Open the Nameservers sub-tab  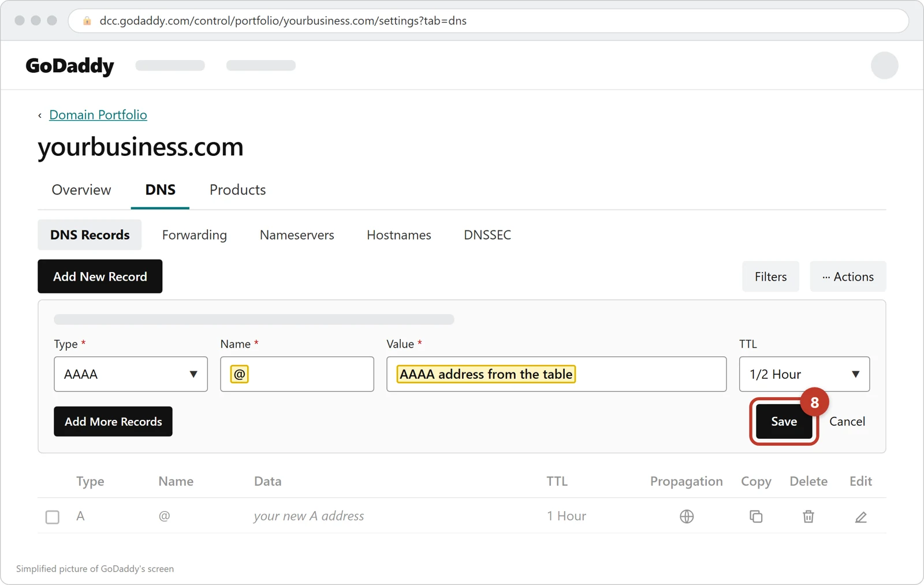click(297, 235)
